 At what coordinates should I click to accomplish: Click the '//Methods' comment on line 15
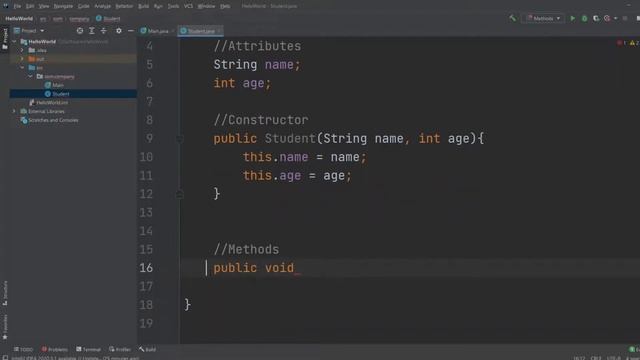pos(246,249)
